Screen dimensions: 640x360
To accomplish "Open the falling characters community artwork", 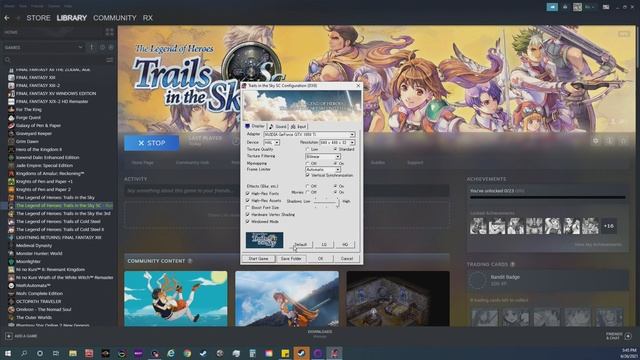I will point(176,299).
